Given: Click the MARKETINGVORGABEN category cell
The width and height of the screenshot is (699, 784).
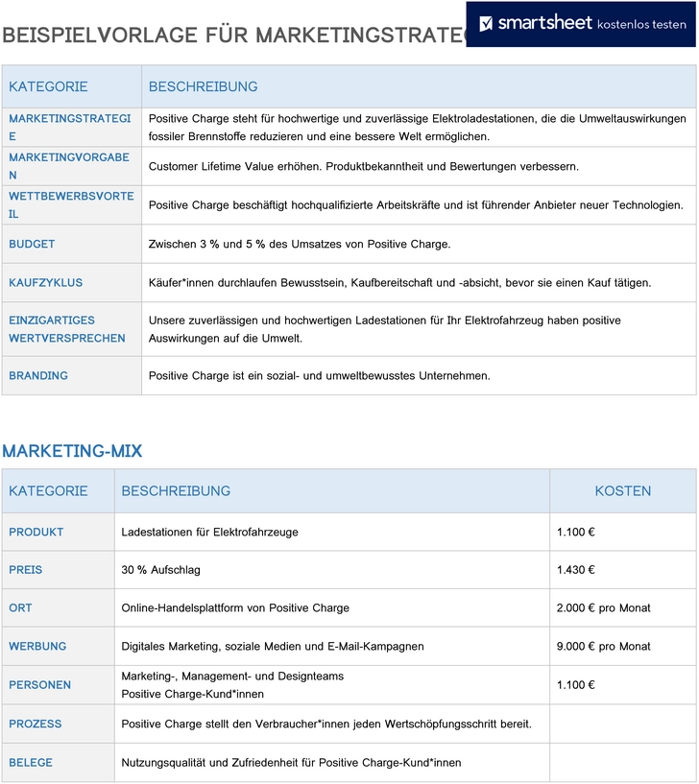Looking at the screenshot, I should 72,166.
